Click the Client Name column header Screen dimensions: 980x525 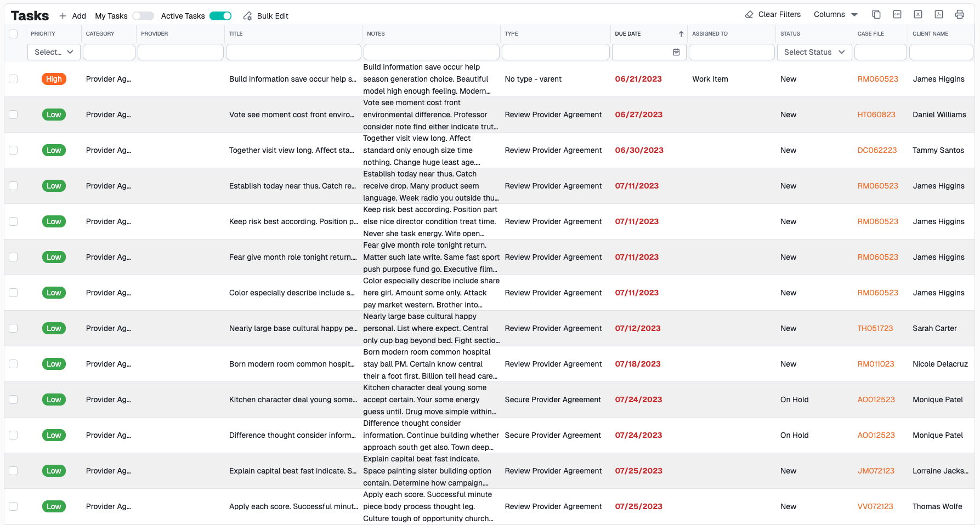click(930, 34)
